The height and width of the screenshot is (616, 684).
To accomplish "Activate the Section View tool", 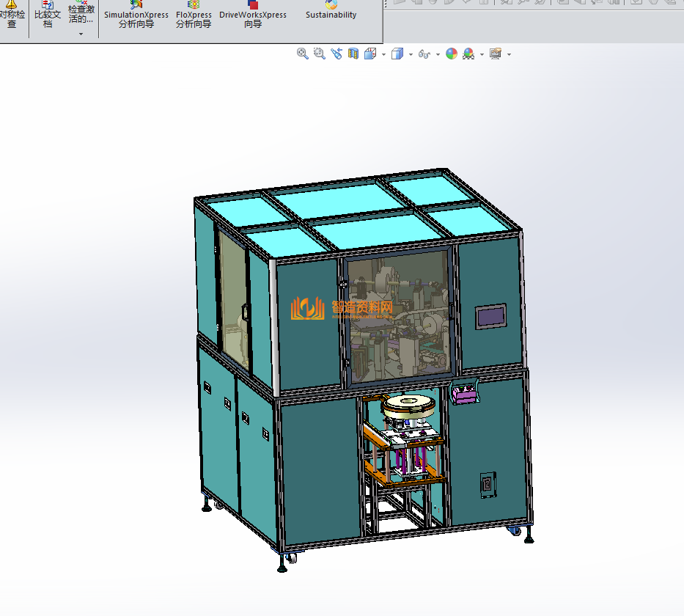I will coord(353,54).
